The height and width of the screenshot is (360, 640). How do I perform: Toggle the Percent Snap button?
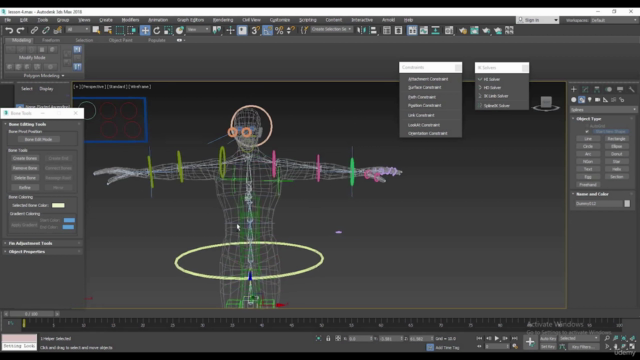tap(279, 30)
